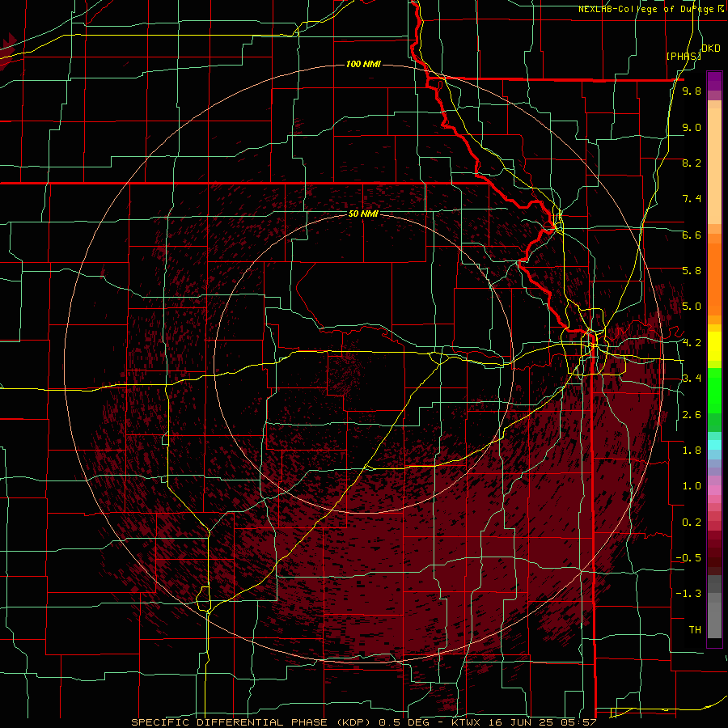Select the 2.6 scale label
Screen dimensions: 728x728
click(x=692, y=415)
